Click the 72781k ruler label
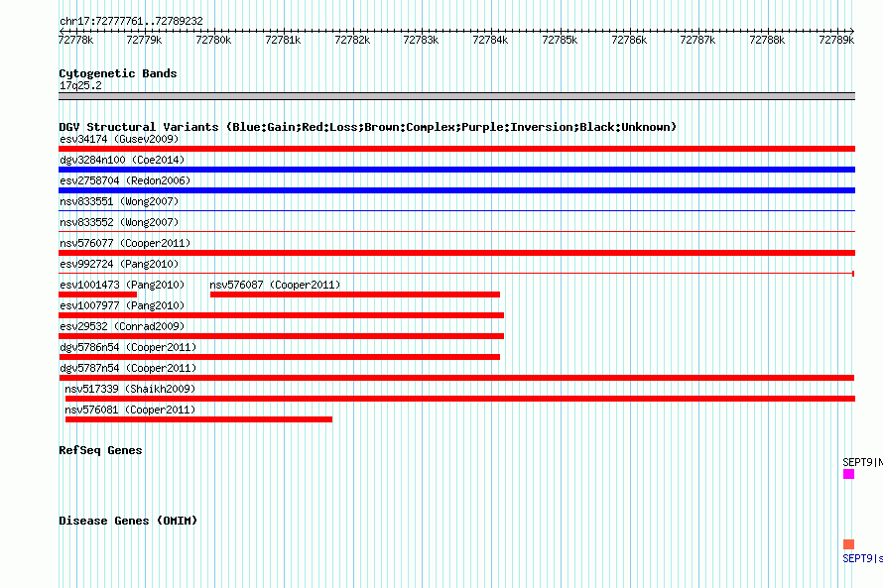Image resolution: width=883 pixels, height=588 pixels. tap(283, 40)
